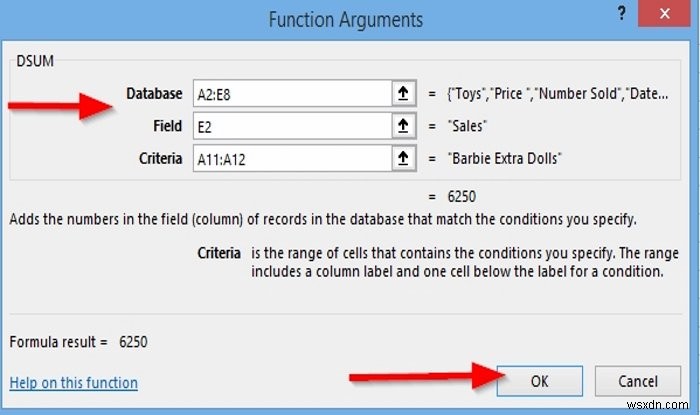The image size is (700, 415).
Task: Collapse dialog using Database range selector icon
Action: point(404,94)
